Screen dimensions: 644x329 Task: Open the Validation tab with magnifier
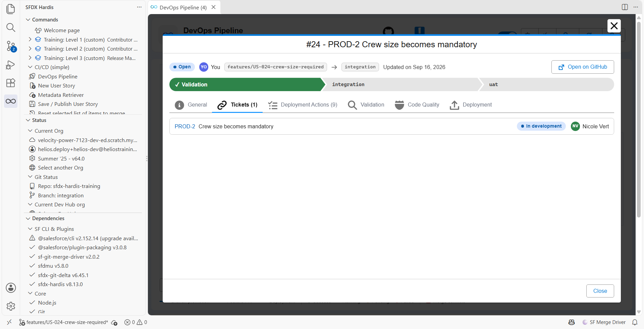(x=366, y=105)
